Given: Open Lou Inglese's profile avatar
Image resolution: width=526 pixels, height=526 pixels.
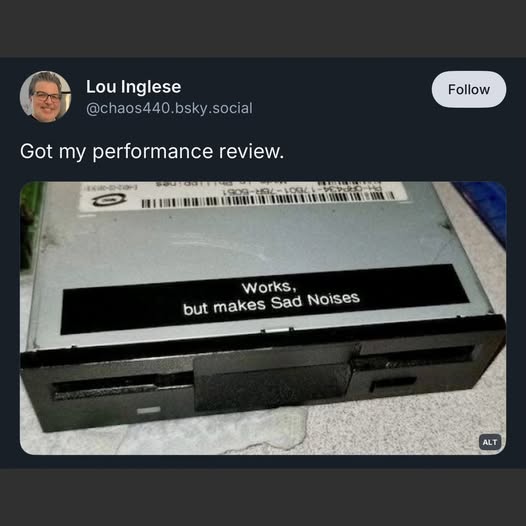Looking at the screenshot, I should click(46, 97).
